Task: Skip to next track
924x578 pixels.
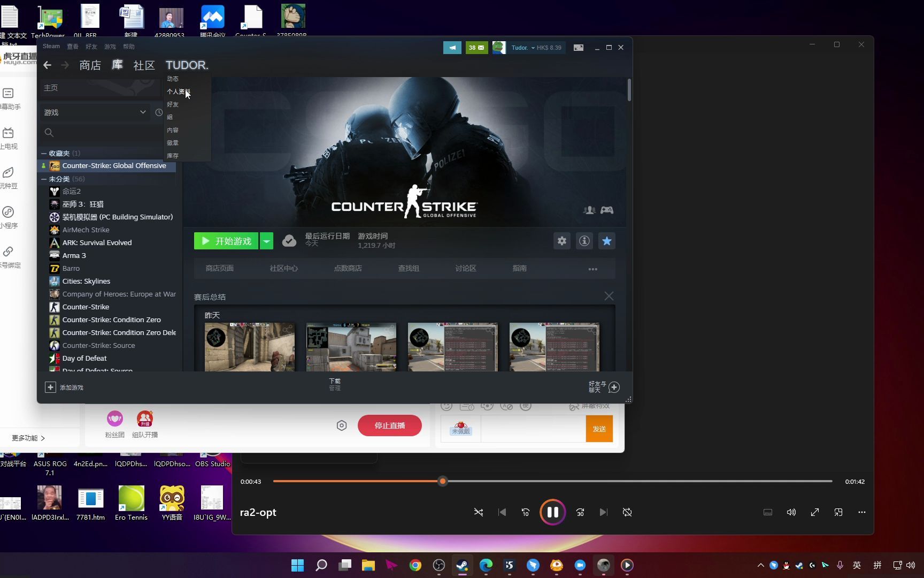Action: [604, 512]
